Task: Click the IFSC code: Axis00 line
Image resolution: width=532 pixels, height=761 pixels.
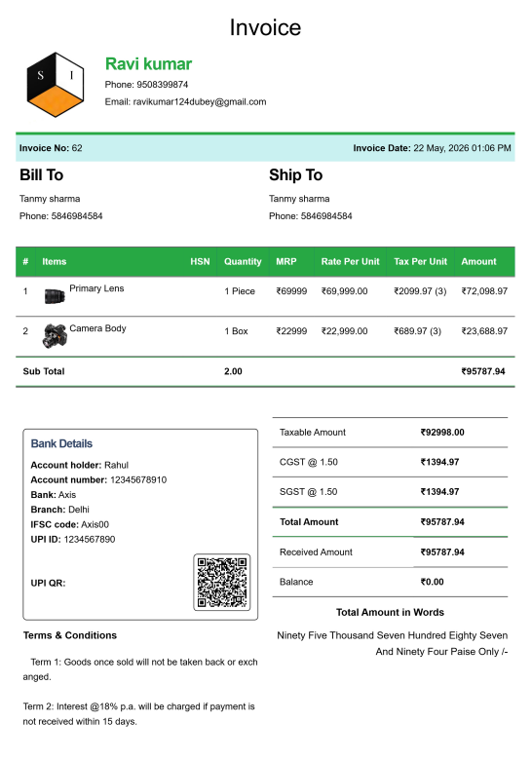Action: 70,524
